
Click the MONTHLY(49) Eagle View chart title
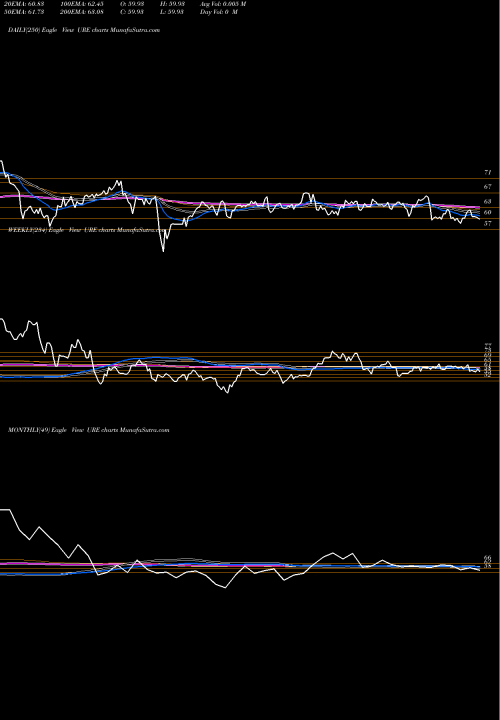(x=89, y=430)
